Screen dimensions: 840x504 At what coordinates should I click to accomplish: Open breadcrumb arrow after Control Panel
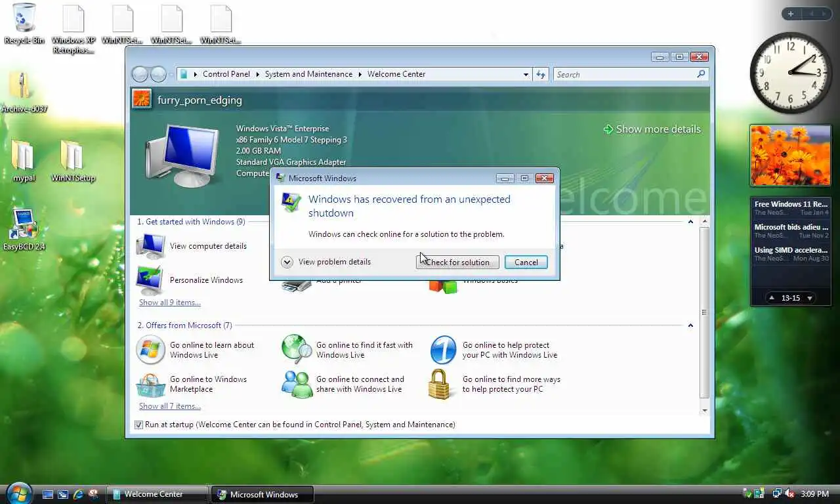257,74
